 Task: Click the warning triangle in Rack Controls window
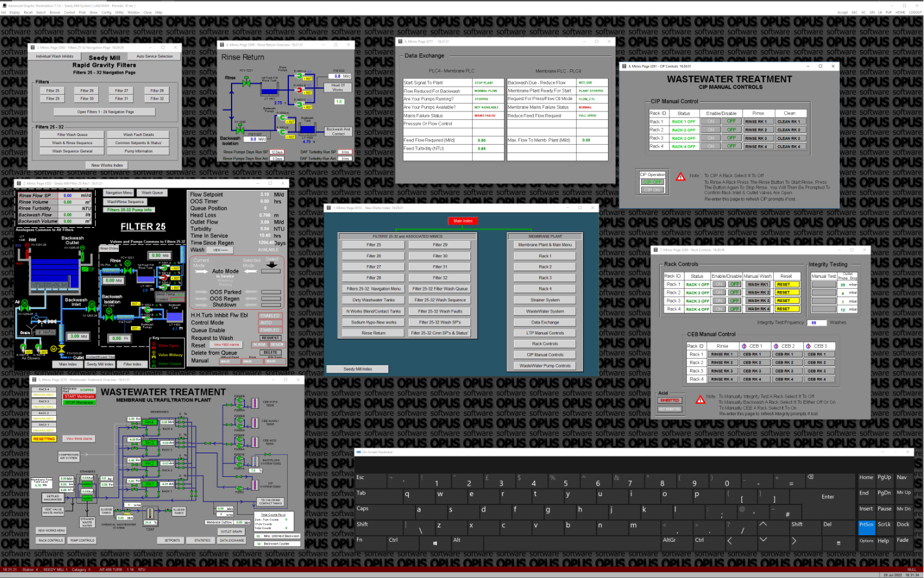pos(700,400)
